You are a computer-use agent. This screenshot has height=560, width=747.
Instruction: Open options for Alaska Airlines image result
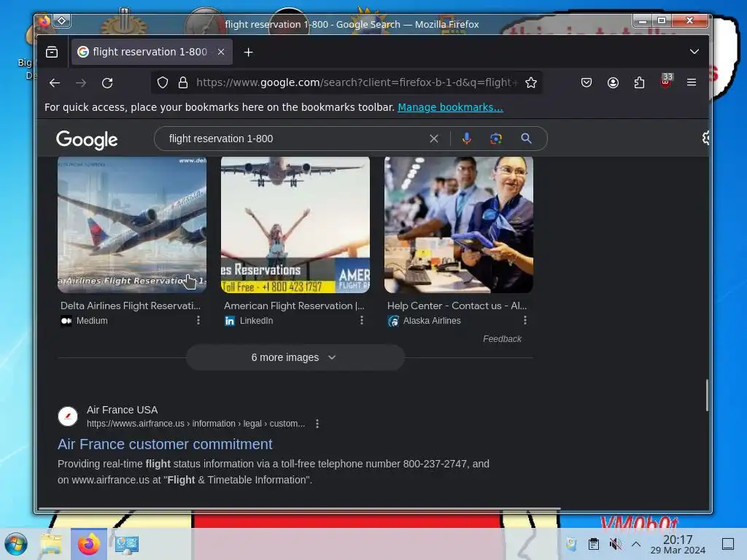click(525, 321)
